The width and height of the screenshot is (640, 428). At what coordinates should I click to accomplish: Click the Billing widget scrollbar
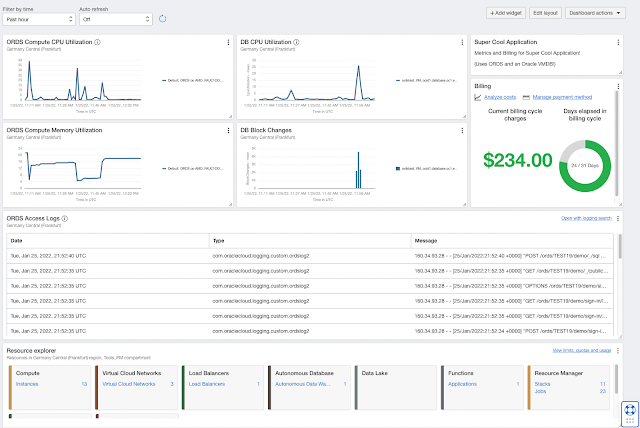click(616, 143)
